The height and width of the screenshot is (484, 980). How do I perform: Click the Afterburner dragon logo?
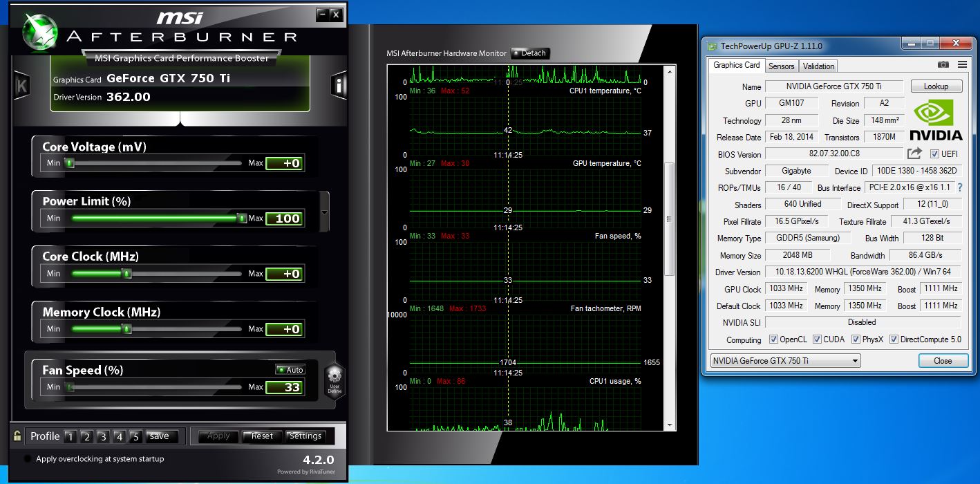coord(41,31)
